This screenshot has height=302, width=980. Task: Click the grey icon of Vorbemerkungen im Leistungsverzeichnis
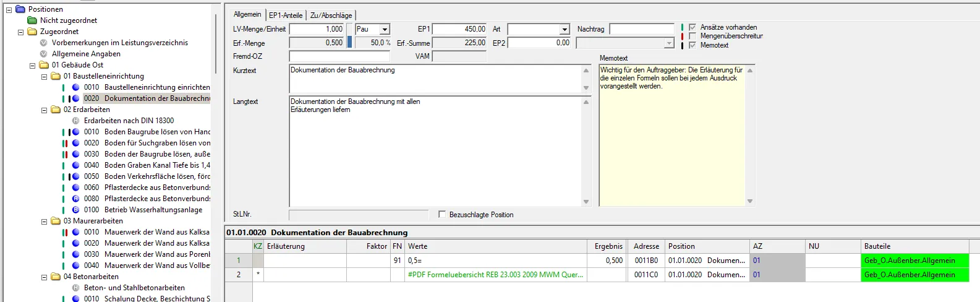[43, 43]
